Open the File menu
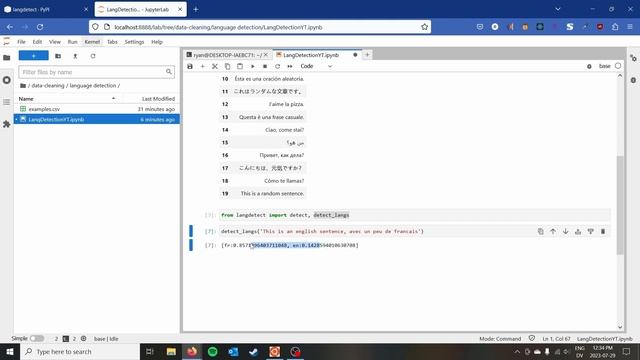Image resolution: width=640 pixels, height=360 pixels. [x=21, y=42]
